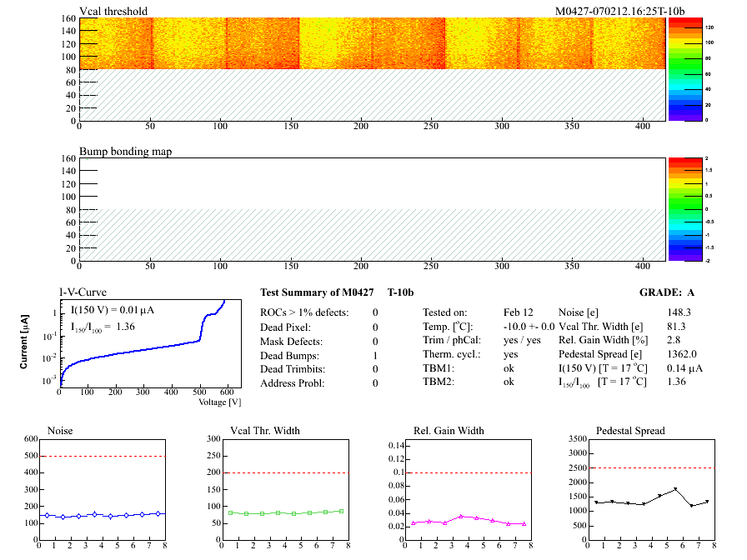Click the 'ROCs > 1% defects:' label
Image resolution: width=747 pixels, height=560 pixels.
[304, 312]
